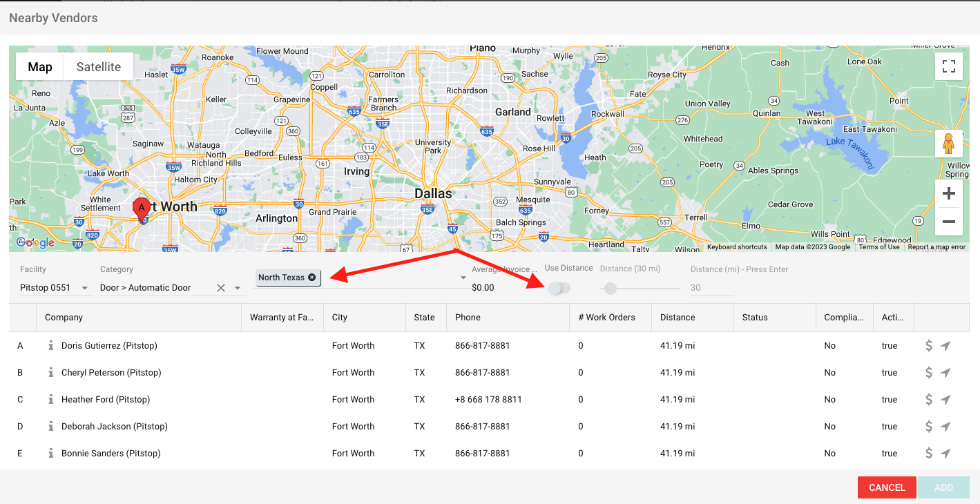Open info icon for Bonnie Sanders
Viewport: 980px width, 504px height.
(x=50, y=454)
